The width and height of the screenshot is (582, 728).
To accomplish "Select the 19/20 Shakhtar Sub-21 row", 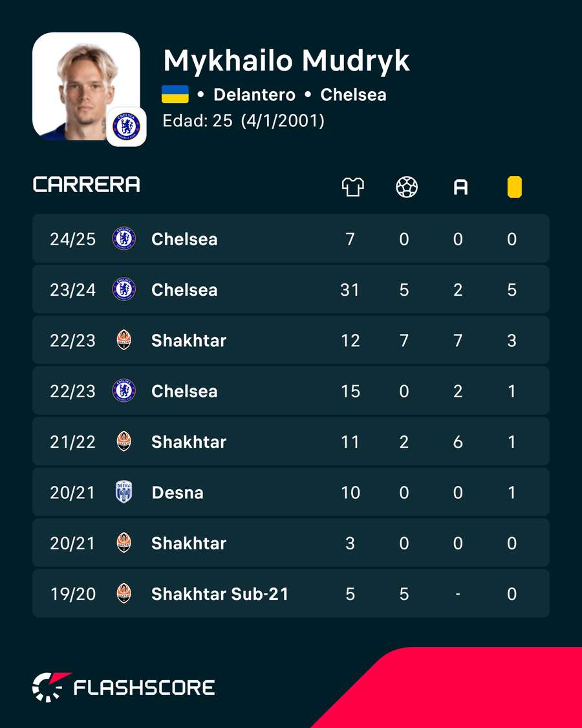I will point(291,593).
